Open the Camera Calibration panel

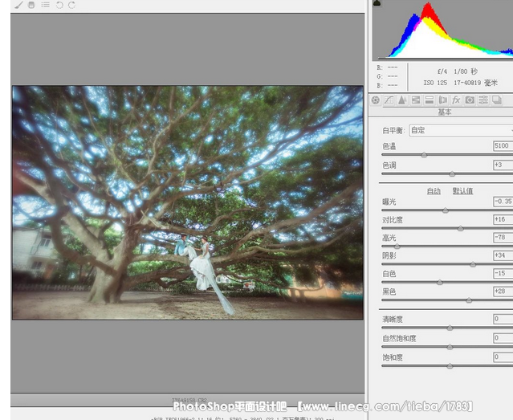click(470, 100)
